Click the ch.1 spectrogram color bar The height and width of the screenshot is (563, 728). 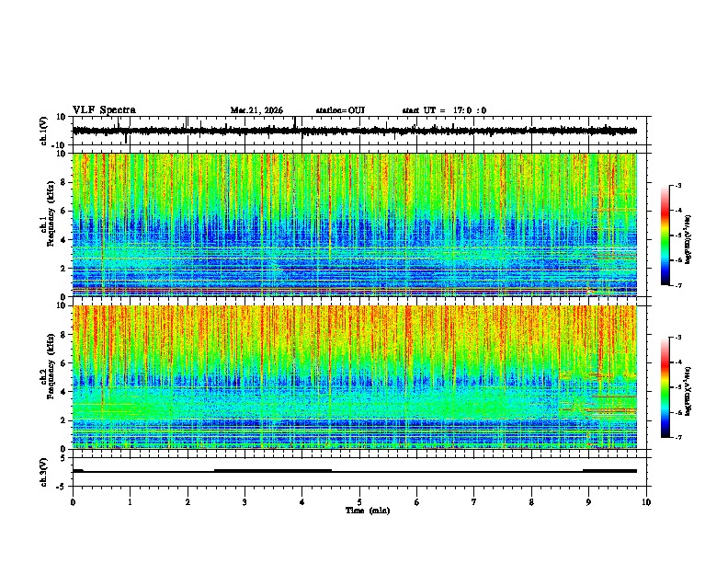[x=665, y=236]
